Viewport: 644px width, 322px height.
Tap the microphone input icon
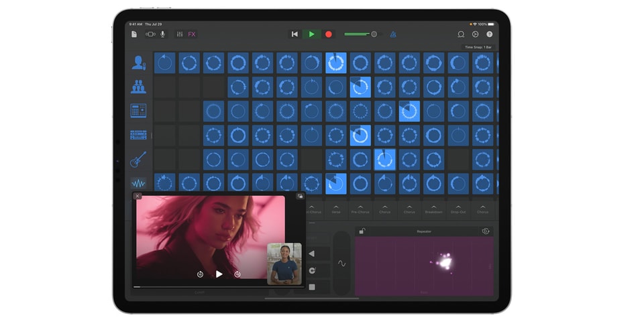click(162, 34)
